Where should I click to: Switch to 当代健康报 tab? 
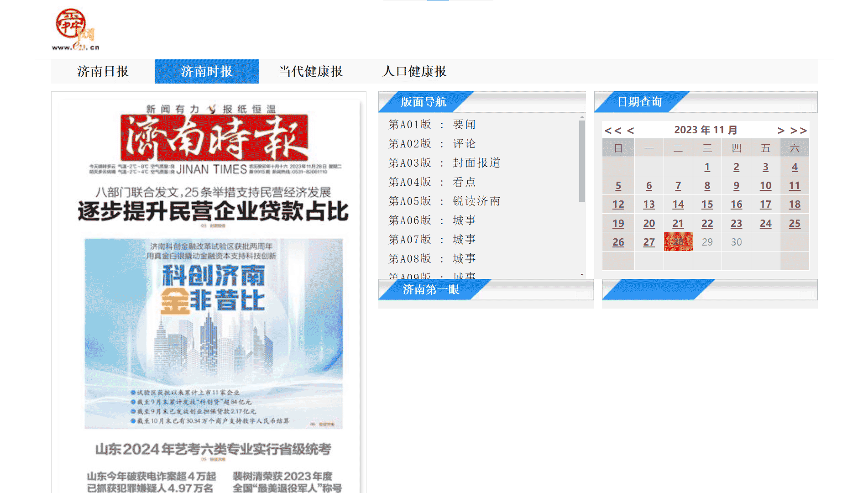click(x=311, y=71)
